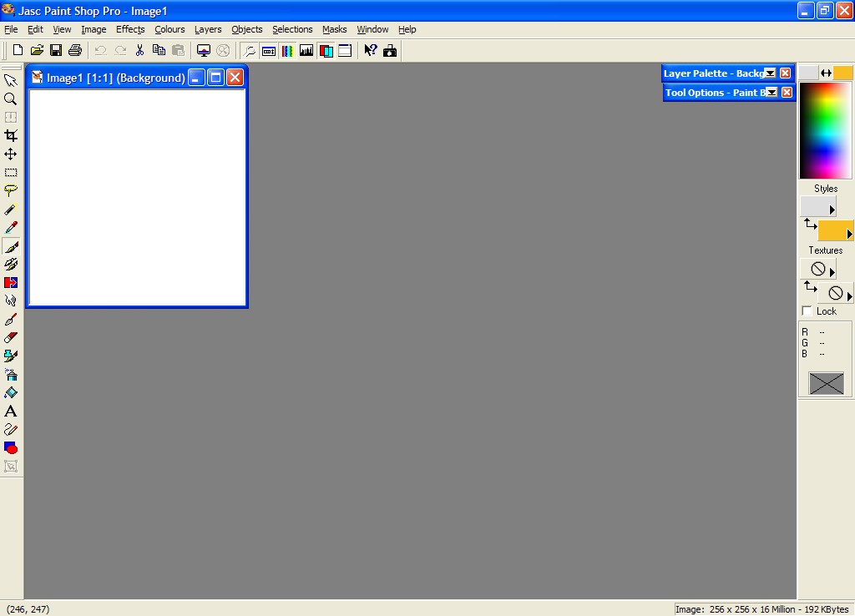The height and width of the screenshot is (616, 855).
Task: Open the Effects menu
Action: (x=130, y=29)
